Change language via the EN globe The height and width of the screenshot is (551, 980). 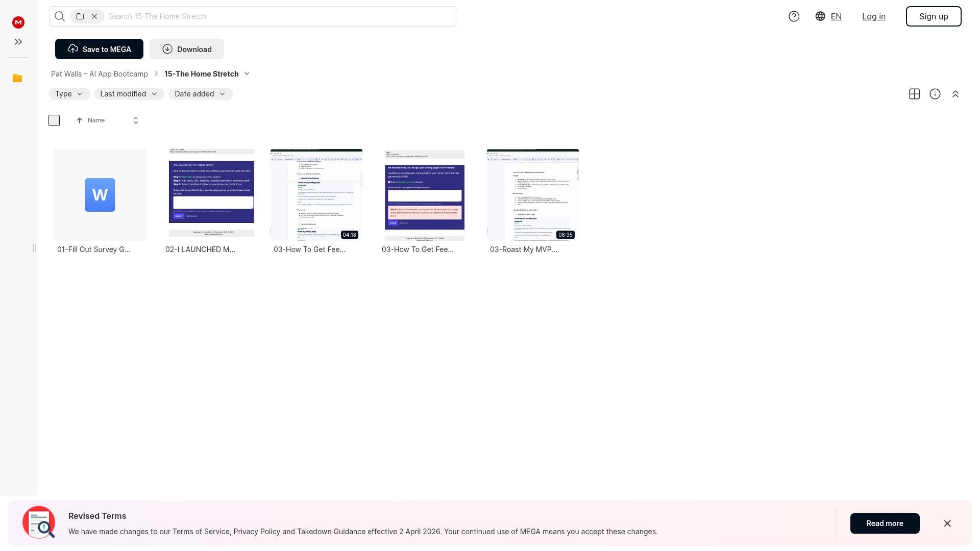828,16
